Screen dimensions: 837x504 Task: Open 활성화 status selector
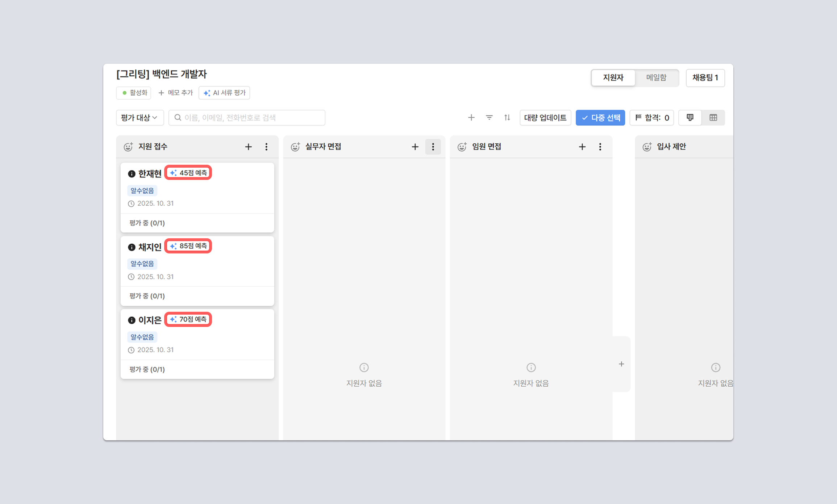click(x=134, y=93)
